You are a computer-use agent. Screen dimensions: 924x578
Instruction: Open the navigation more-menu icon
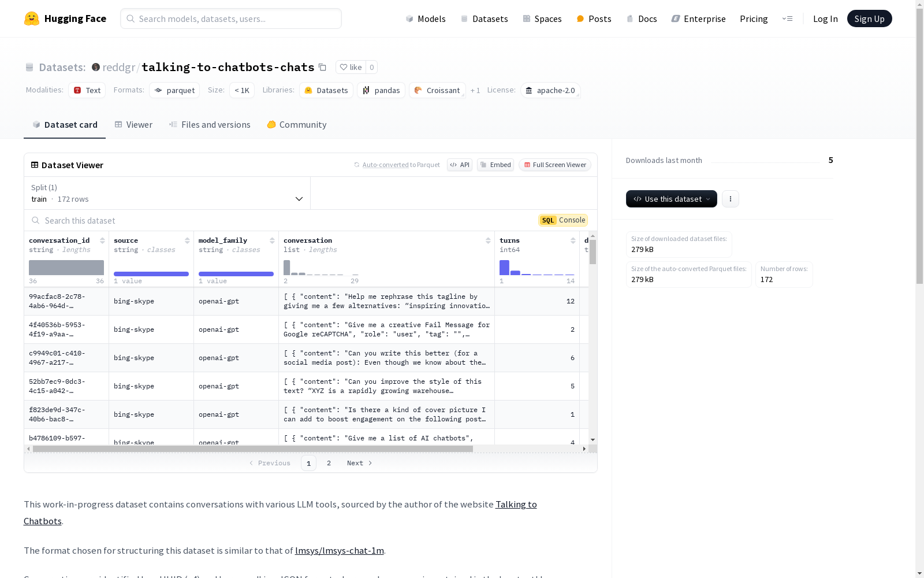787,18
